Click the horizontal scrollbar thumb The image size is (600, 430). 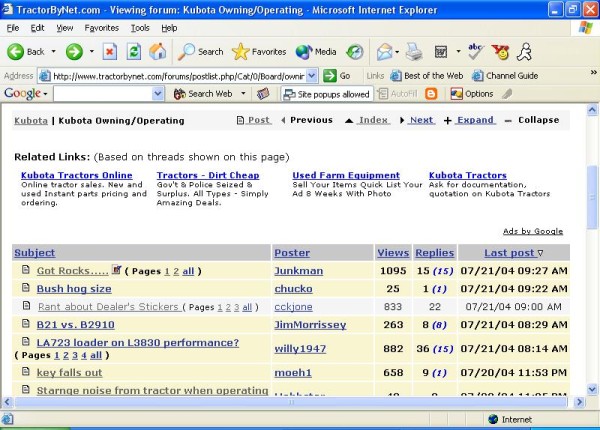[291, 402]
